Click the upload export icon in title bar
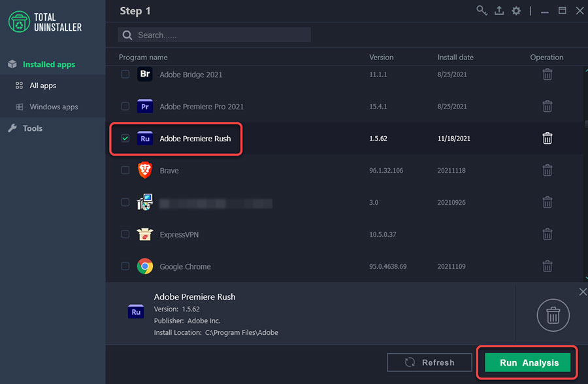This screenshot has width=588, height=384. 499,10
